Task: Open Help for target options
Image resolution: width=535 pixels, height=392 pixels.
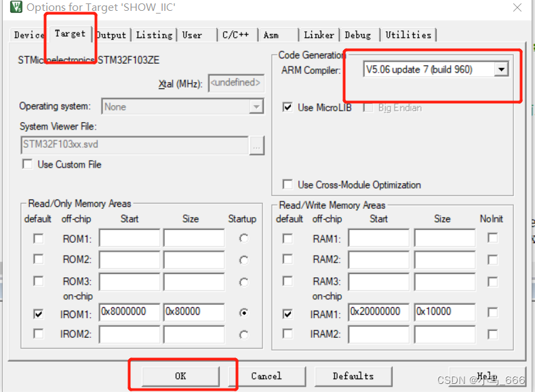Action: point(487,376)
